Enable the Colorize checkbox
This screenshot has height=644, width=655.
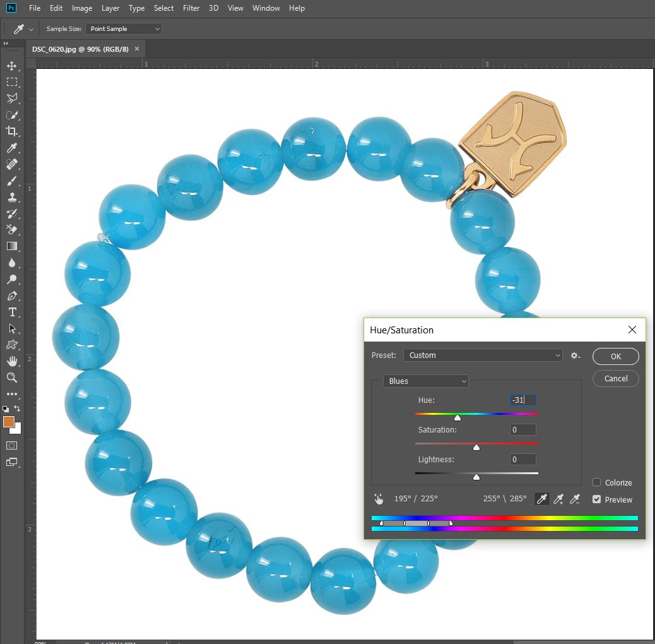coord(596,482)
